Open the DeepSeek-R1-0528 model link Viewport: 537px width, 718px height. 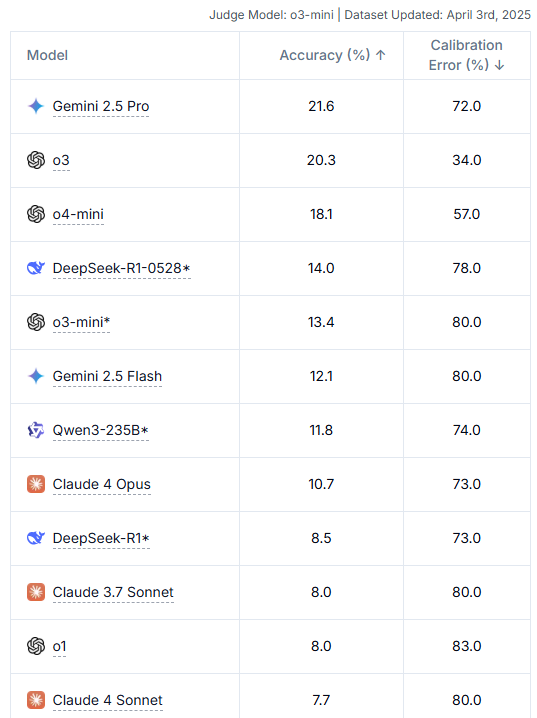click(121, 268)
